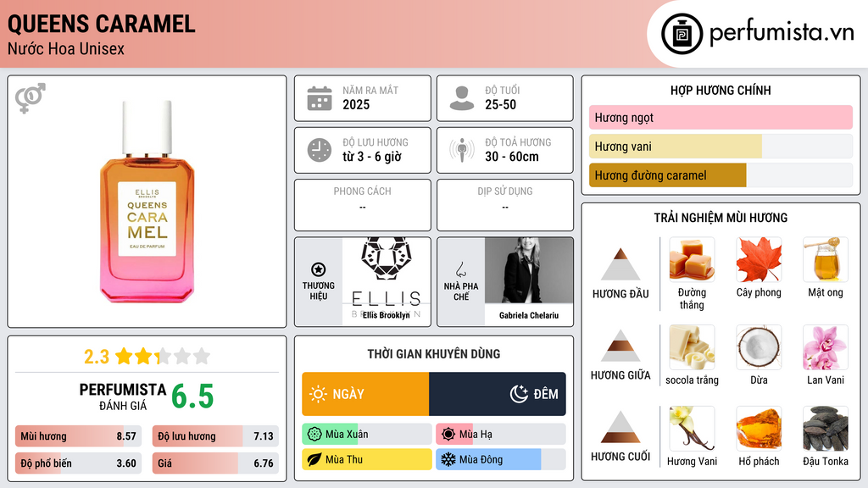Click the Mùa Hạ season bar

click(x=501, y=435)
